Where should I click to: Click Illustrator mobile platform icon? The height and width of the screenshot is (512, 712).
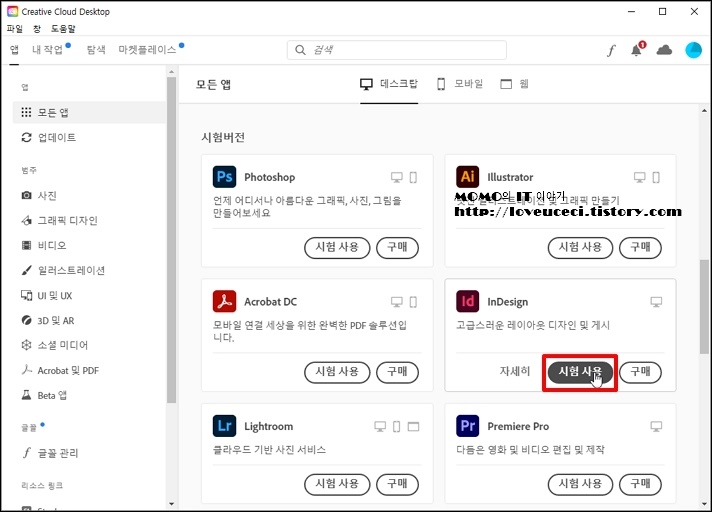point(656,177)
